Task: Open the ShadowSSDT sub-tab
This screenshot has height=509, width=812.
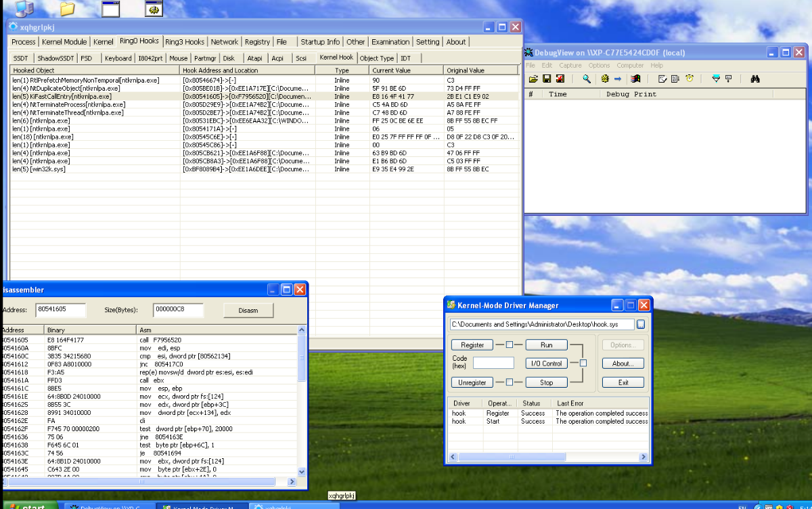Action: pos(55,59)
